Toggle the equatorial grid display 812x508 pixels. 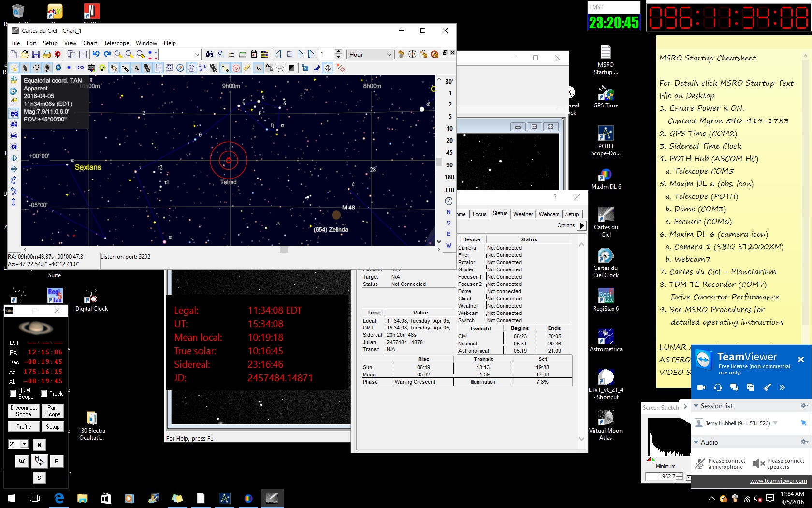point(158,68)
